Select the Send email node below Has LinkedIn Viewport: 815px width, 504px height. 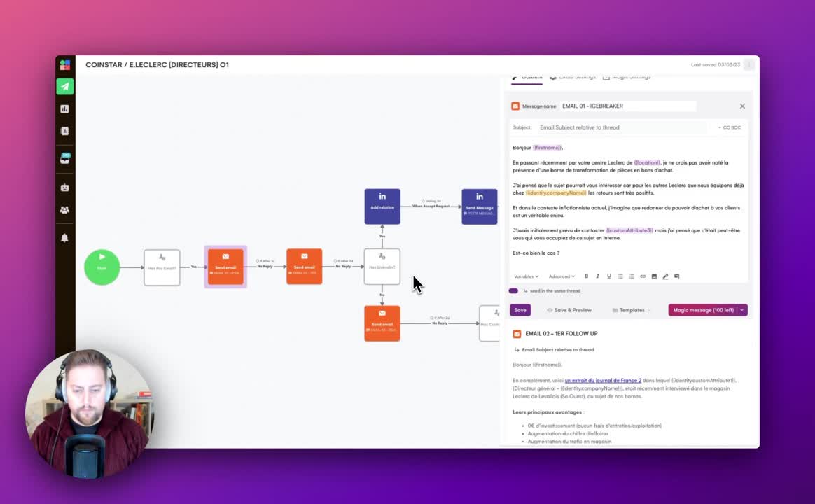pyautogui.click(x=382, y=323)
